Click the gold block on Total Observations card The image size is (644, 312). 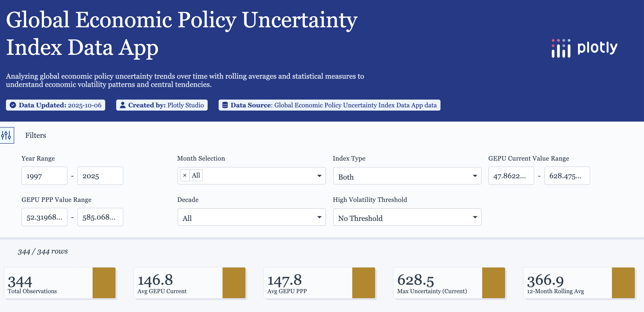(104, 283)
